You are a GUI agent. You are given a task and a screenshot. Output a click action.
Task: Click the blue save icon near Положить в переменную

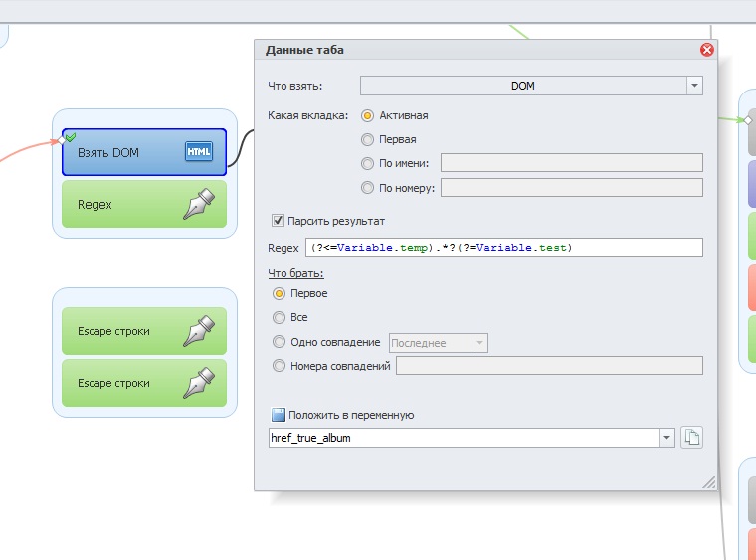pyautogui.click(x=279, y=415)
